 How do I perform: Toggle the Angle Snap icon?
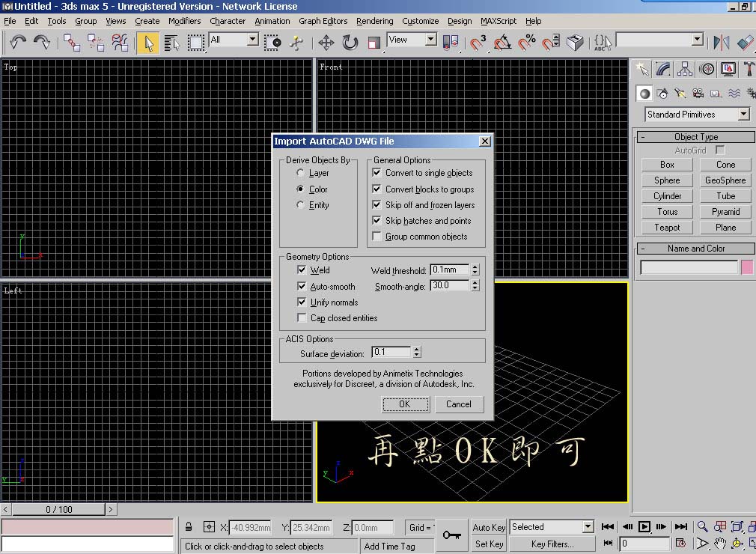coord(502,43)
